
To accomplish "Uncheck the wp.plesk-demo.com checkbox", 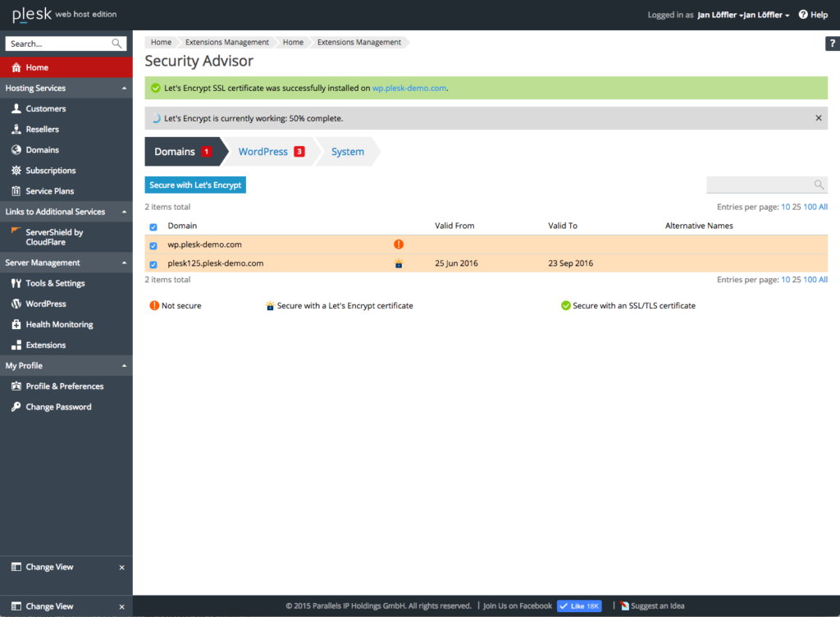I will [153, 245].
